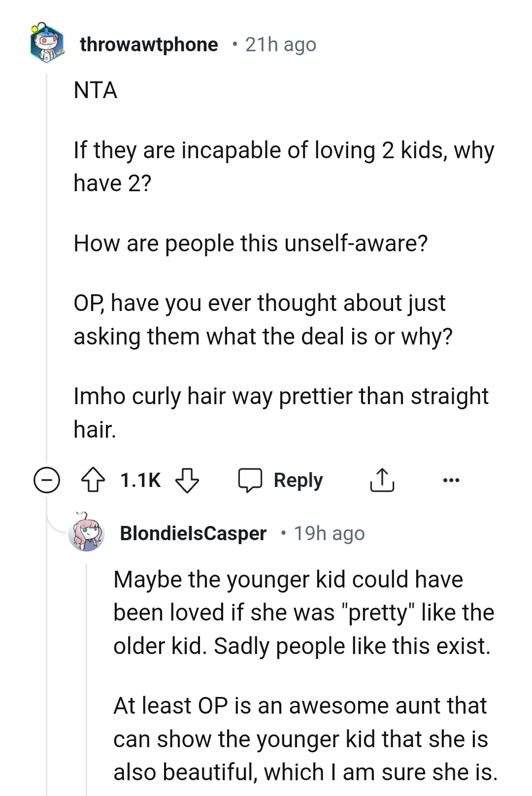The width and height of the screenshot is (532, 796).
Task: Click the 19h ago timestamp
Action: point(329,533)
